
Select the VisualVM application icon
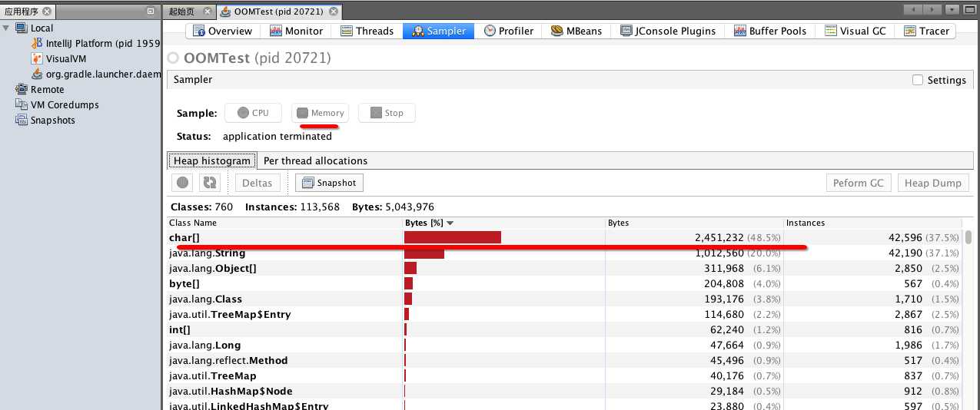point(37,58)
